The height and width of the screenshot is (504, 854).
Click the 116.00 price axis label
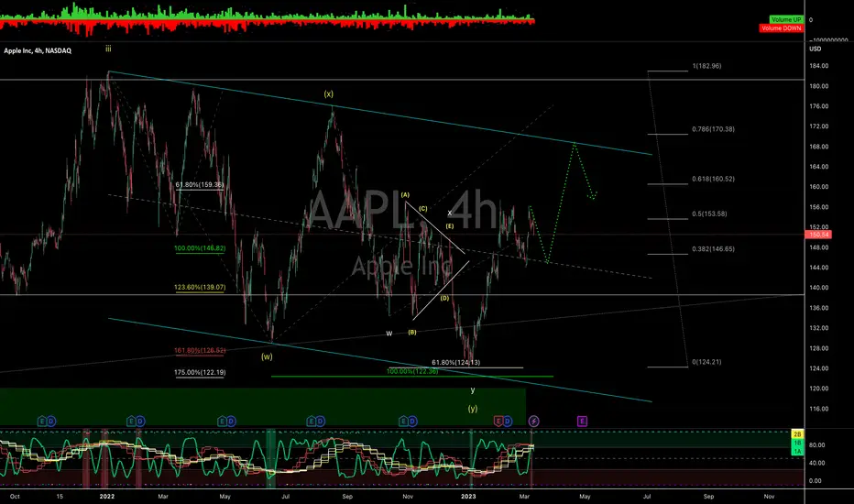[818, 409]
